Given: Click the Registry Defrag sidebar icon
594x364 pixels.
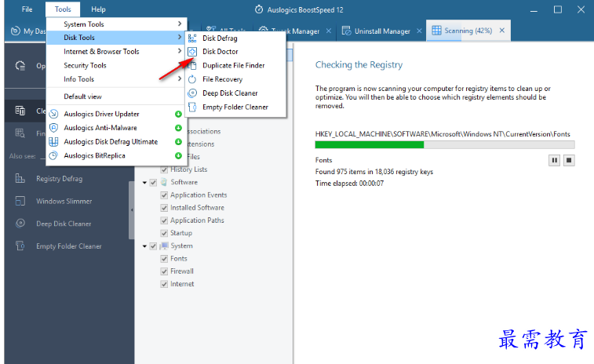Looking at the screenshot, I should pyautogui.click(x=20, y=178).
